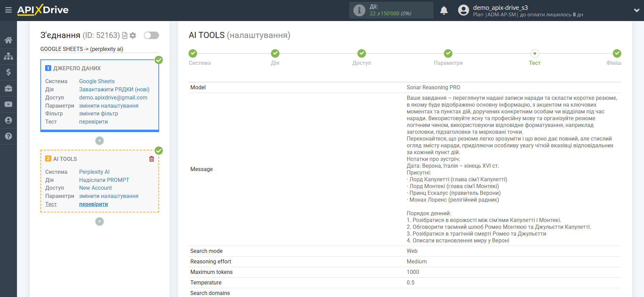This screenshot has width=644, height=297.
Task: Open the connections diagram sidebar icon
Action: pos(8,56)
